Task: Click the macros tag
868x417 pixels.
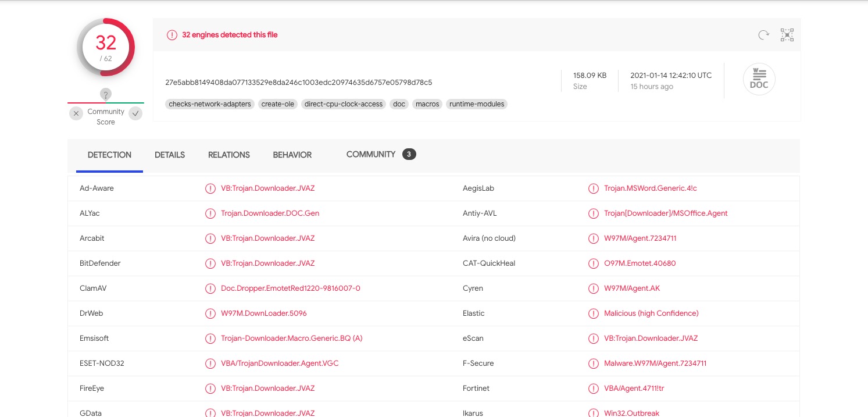Action: pyautogui.click(x=427, y=104)
